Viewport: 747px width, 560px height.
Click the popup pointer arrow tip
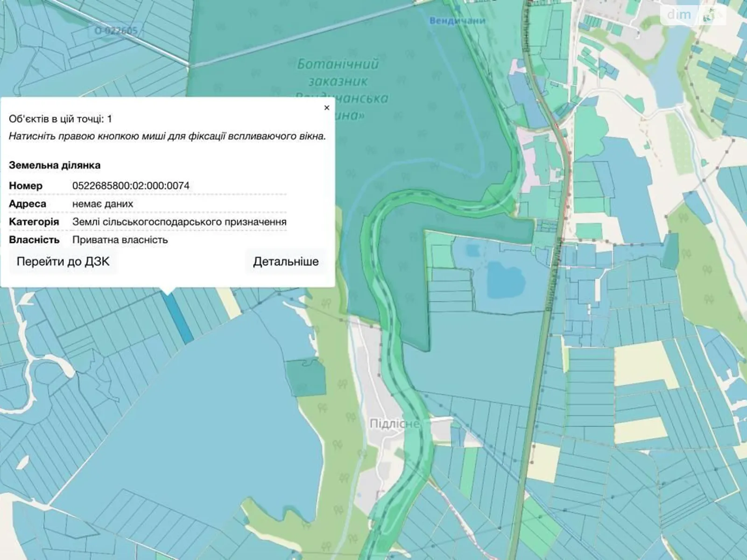pyautogui.click(x=168, y=293)
